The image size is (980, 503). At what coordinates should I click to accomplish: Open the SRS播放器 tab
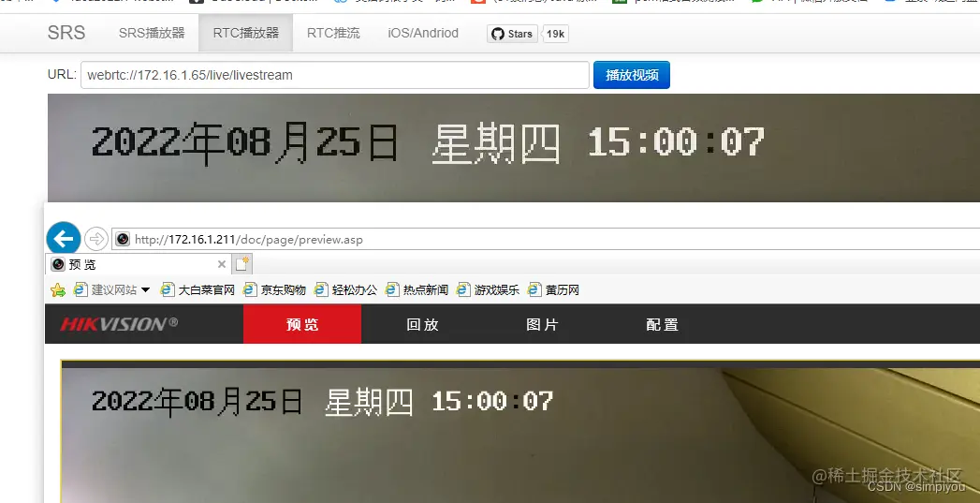tap(152, 33)
